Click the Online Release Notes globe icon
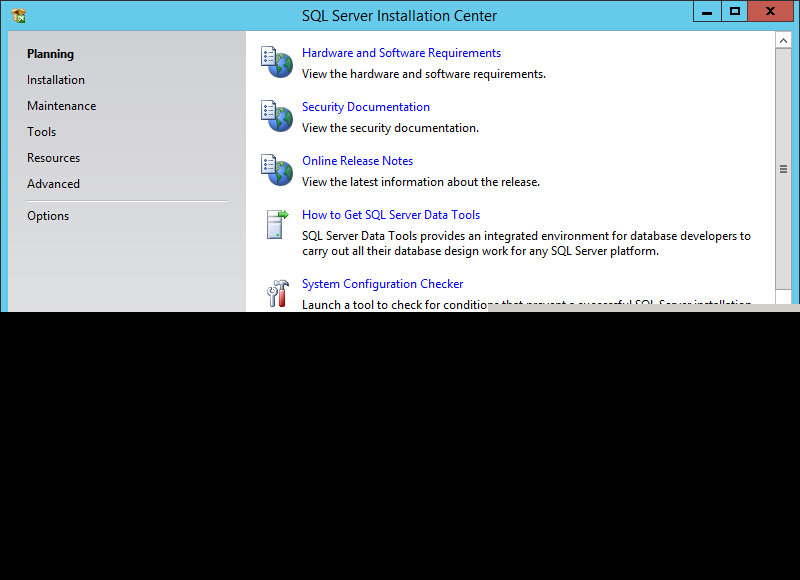 277,170
